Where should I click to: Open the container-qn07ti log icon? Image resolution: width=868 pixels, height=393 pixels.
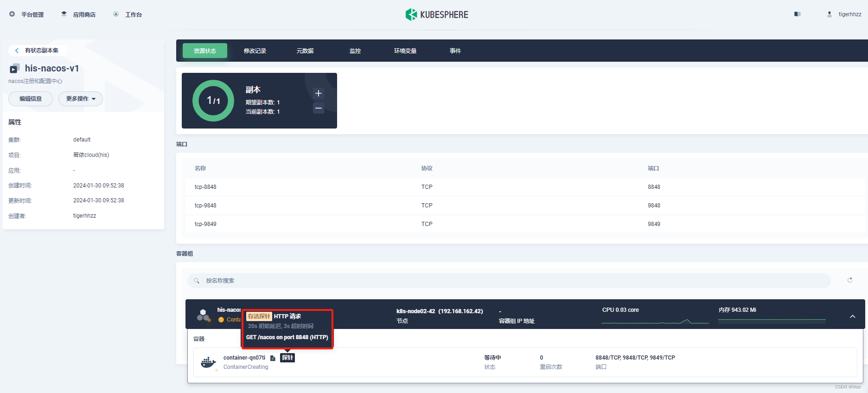(273, 358)
